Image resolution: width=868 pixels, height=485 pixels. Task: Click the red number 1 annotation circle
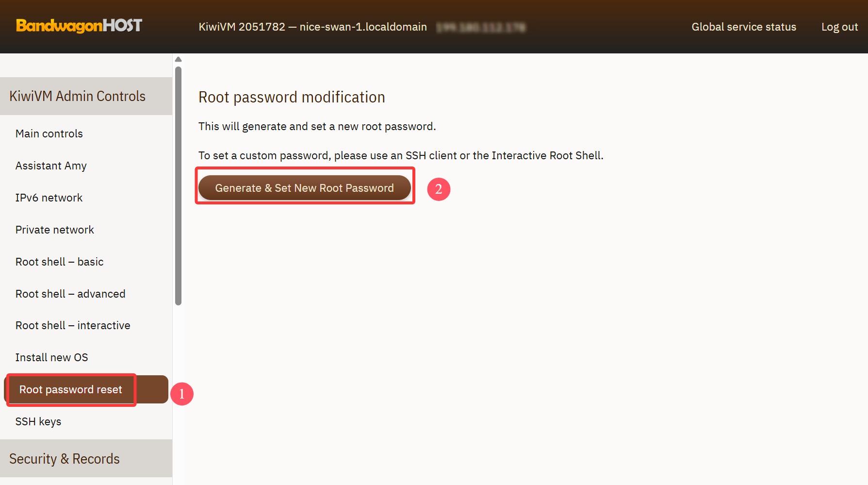point(182,394)
